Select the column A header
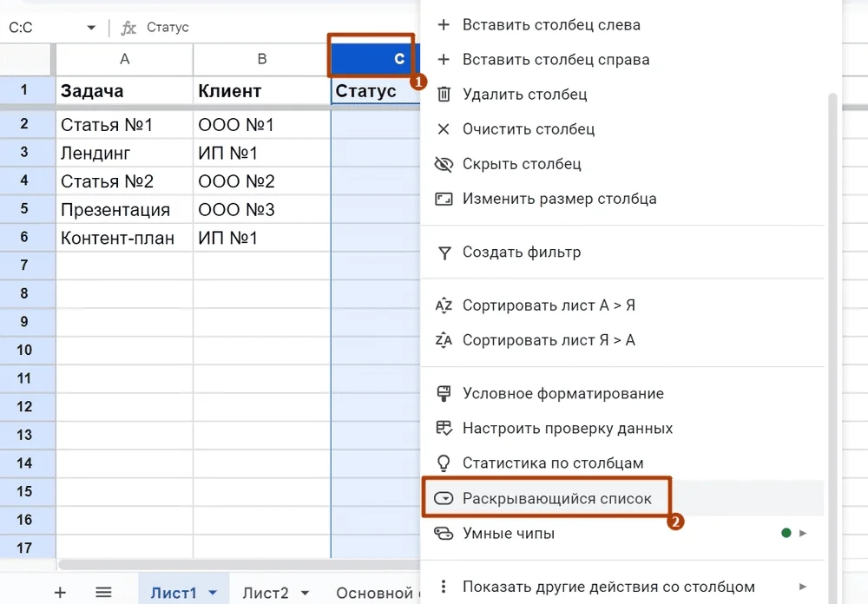868x604 pixels. click(x=125, y=59)
